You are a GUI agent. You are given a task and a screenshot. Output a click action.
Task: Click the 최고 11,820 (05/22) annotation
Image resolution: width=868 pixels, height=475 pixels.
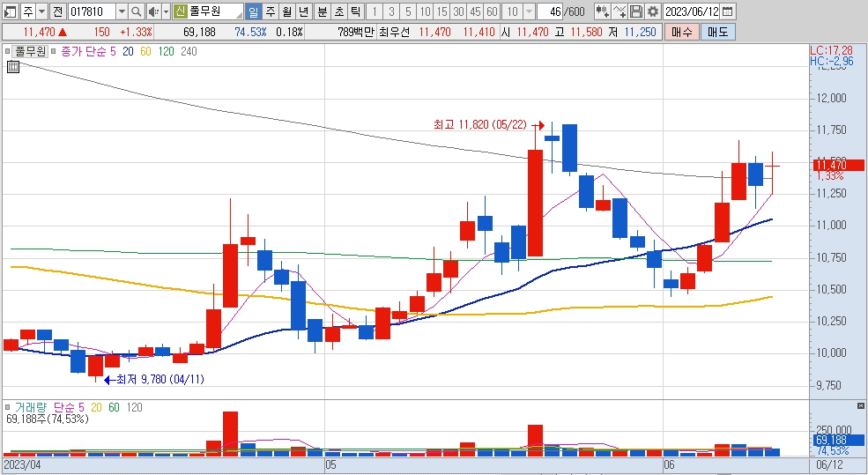coord(480,124)
